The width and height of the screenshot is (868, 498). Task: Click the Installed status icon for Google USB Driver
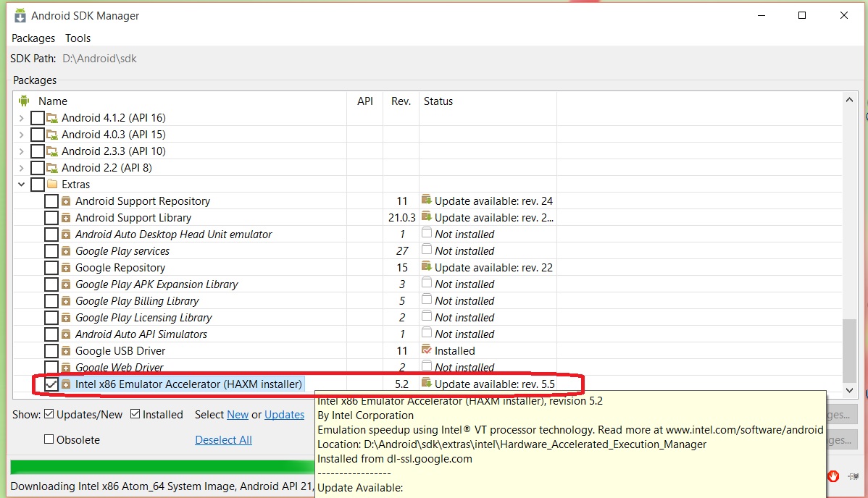coord(426,350)
